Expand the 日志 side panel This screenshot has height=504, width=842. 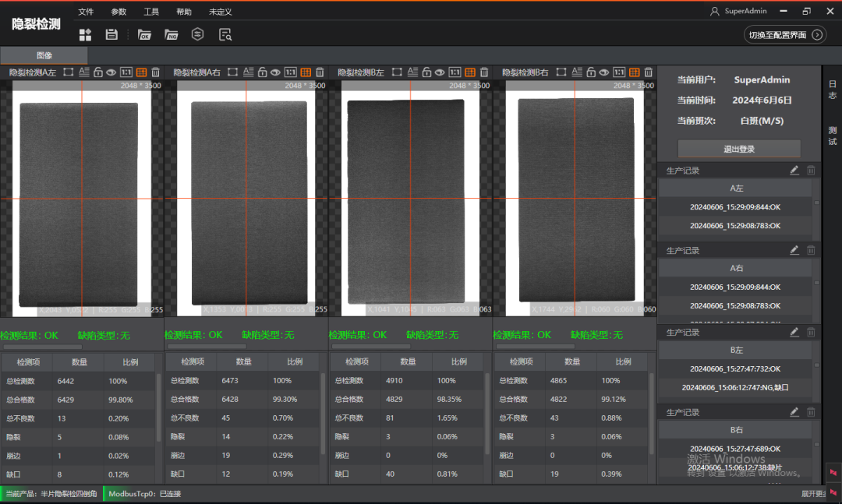click(832, 90)
